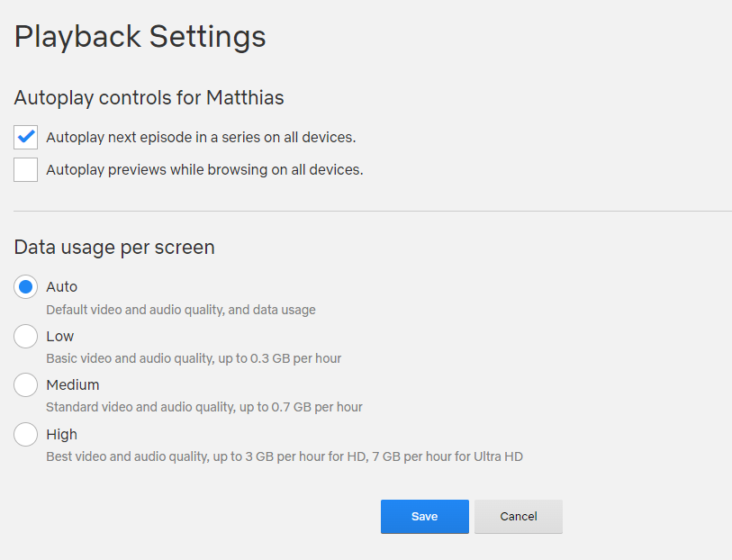Click the "Autoplay previews while browsing" label text
Screen dimensions: 732x560
[204, 169]
